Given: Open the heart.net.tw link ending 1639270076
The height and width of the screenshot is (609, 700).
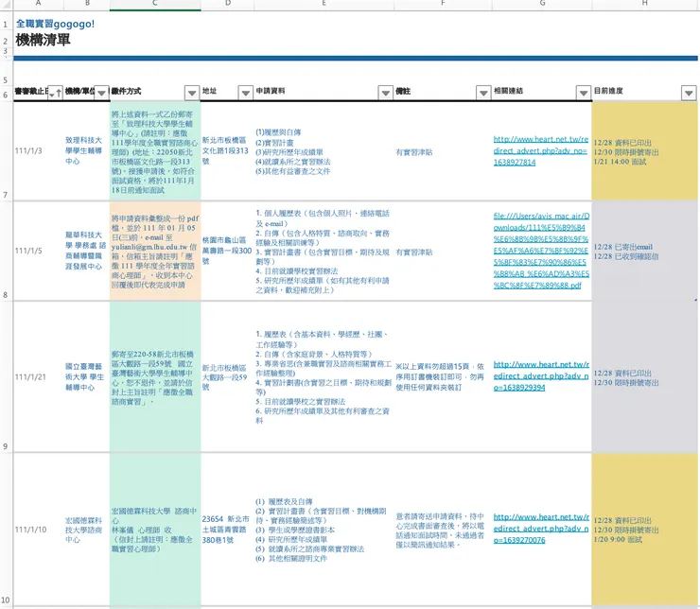Looking at the screenshot, I should click(541, 529).
